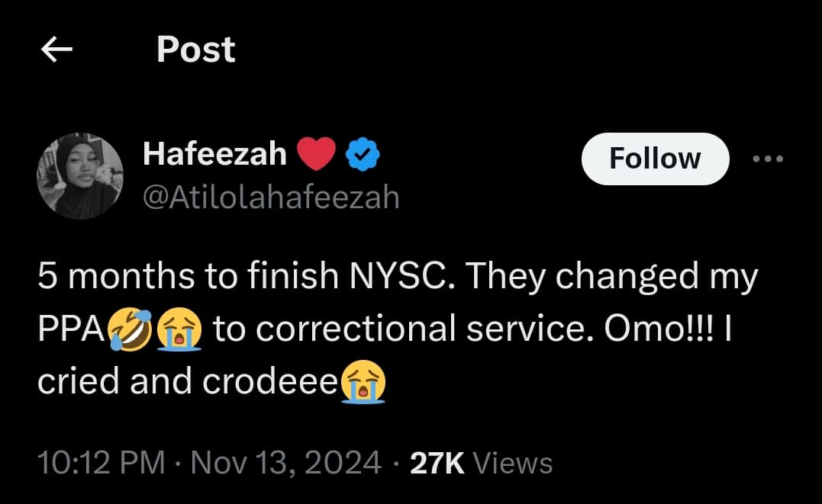Click the Nov 13, 2024 date
Screen dimensions: 822x504
point(286,463)
